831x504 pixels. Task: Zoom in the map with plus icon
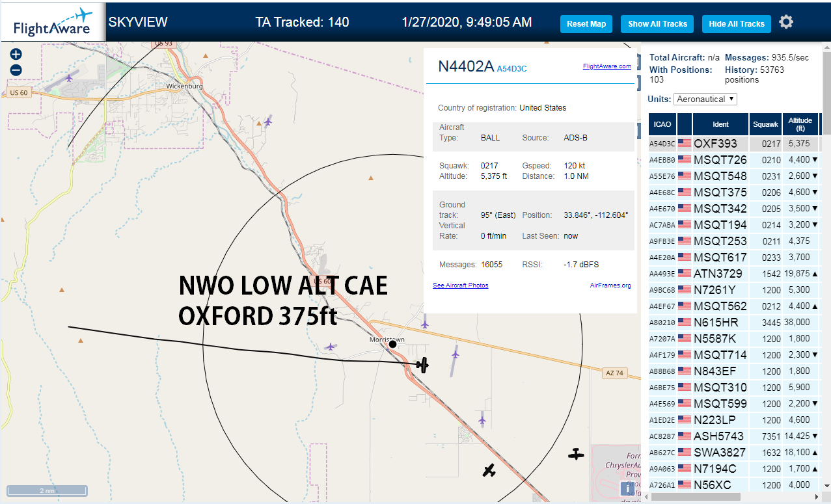click(16, 55)
